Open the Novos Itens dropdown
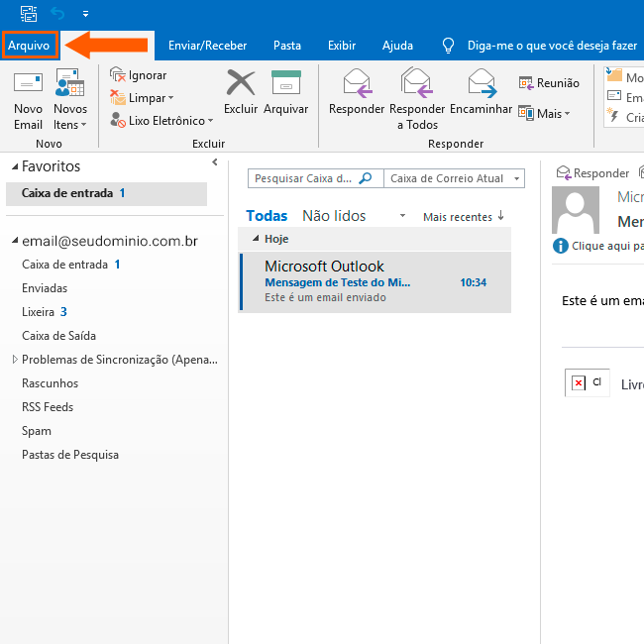This screenshot has width=644, height=644. [x=70, y=100]
